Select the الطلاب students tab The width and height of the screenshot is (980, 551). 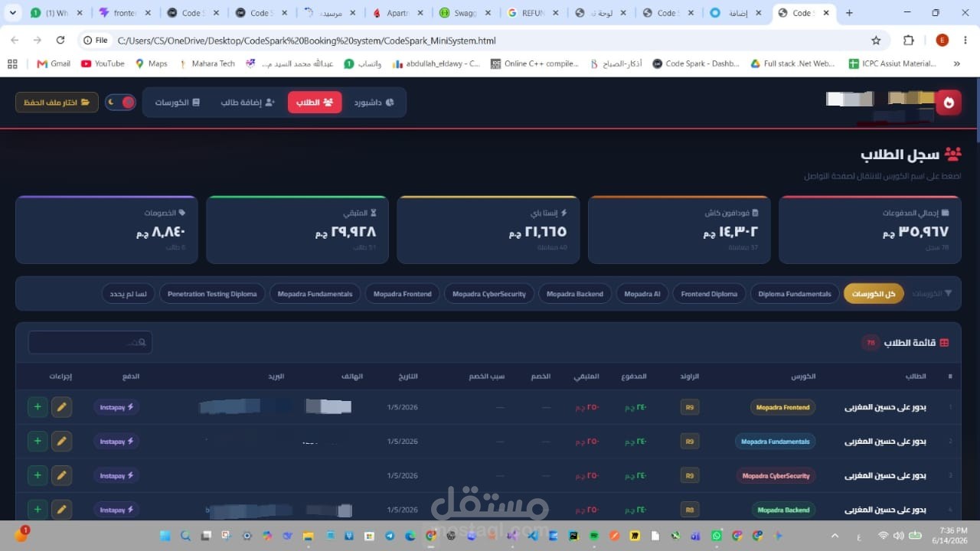pyautogui.click(x=315, y=102)
